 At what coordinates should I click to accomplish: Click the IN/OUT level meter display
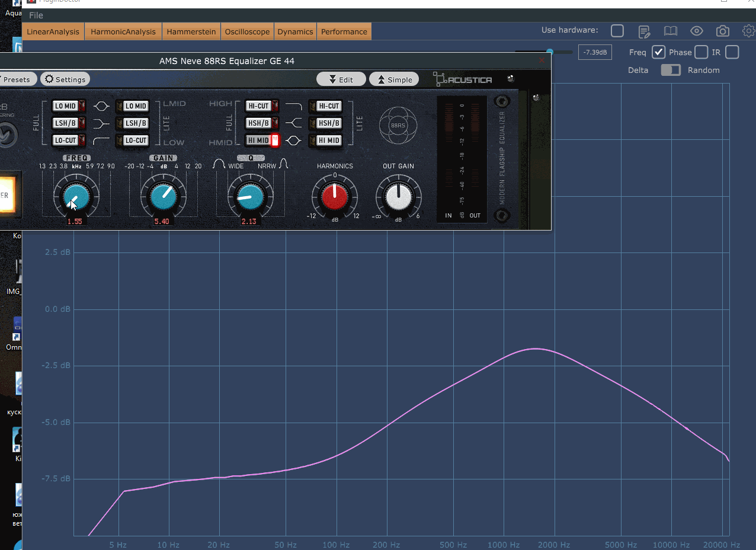click(462, 159)
